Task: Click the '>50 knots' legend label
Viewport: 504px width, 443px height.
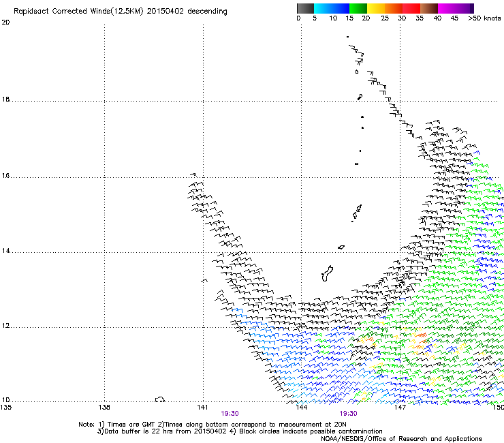Action: pos(484,18)
